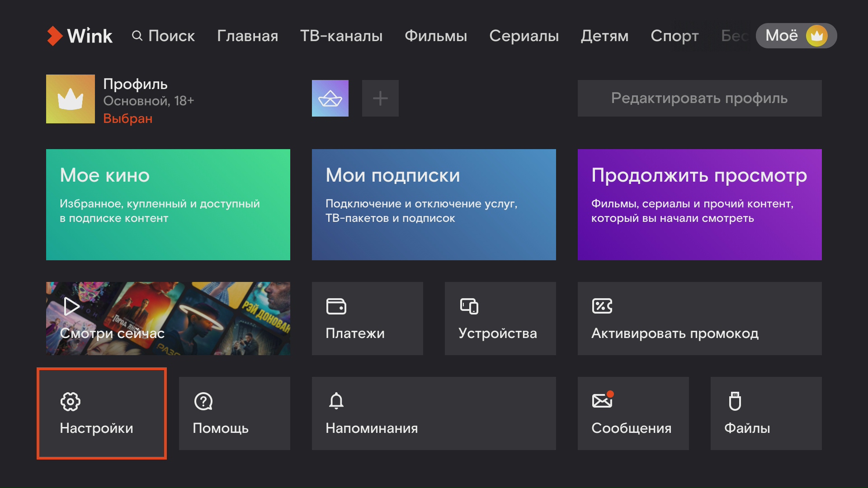
Task: Add a new profile with plus button
Action: 380,98
